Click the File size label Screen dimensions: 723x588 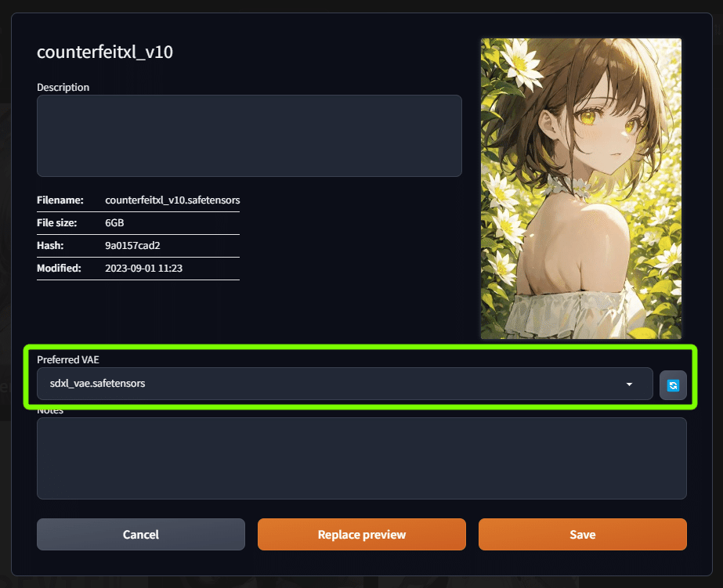56,223
